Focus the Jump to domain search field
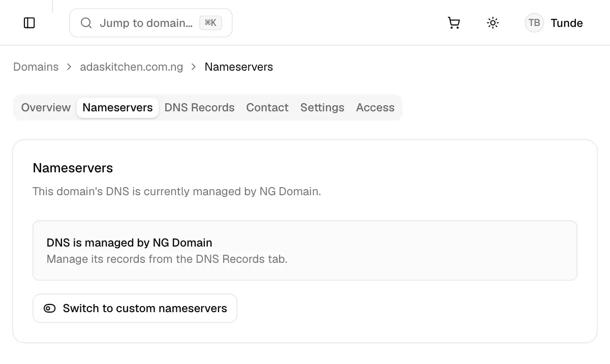The height and width of the screenshot is (364, 610). [x=151, y=23]
